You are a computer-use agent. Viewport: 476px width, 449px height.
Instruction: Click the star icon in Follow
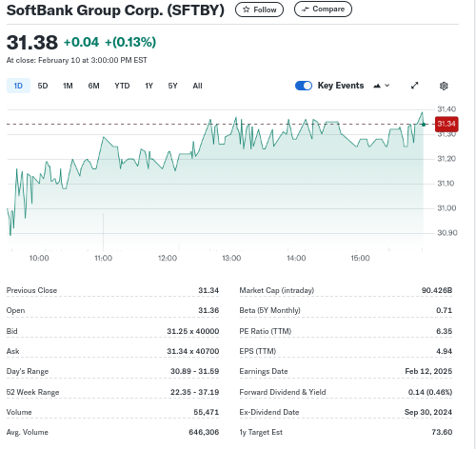tap(246, 10)
